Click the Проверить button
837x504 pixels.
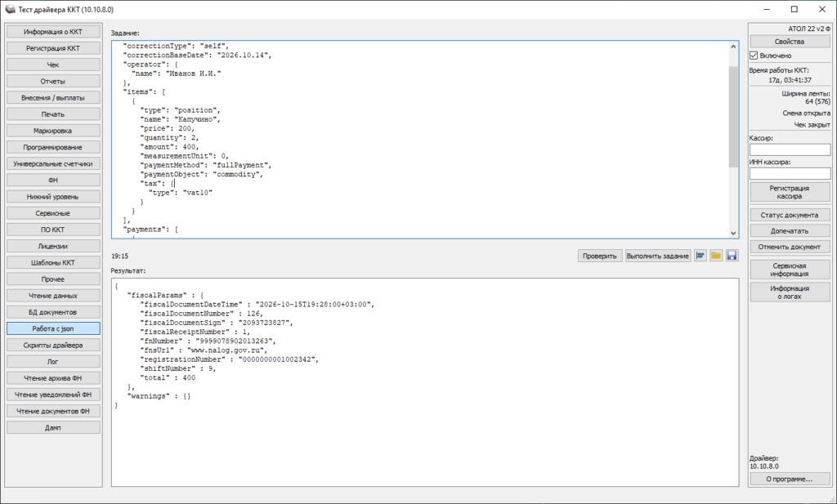pyautogui.click(x=599, y=256)
